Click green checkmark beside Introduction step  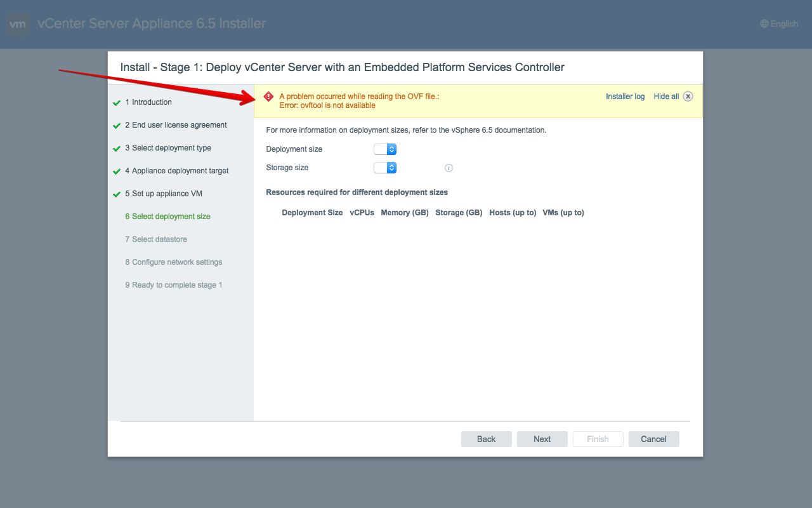(117, 103)
